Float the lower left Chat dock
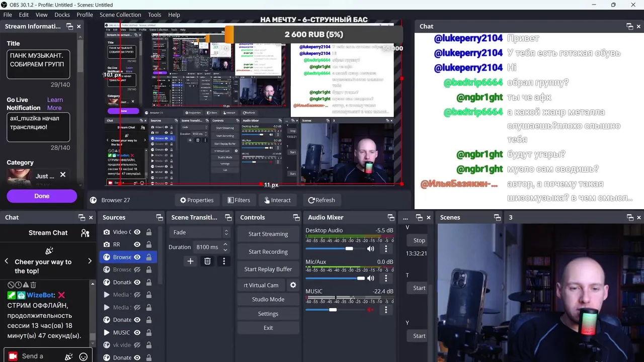This screenshot has width=644, height=362. (x=82, y=217)
